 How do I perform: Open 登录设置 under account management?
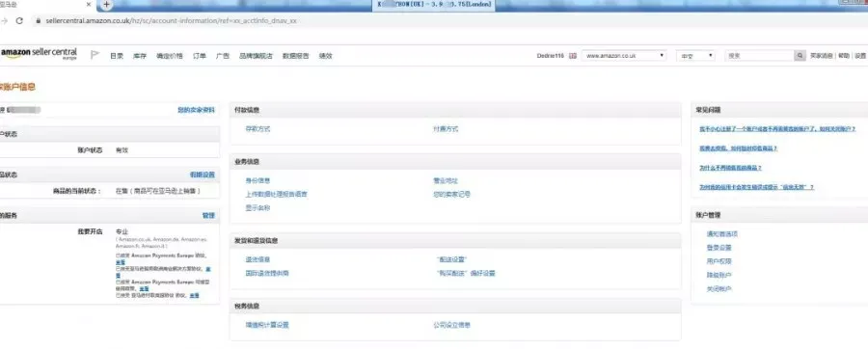[719, 248]
